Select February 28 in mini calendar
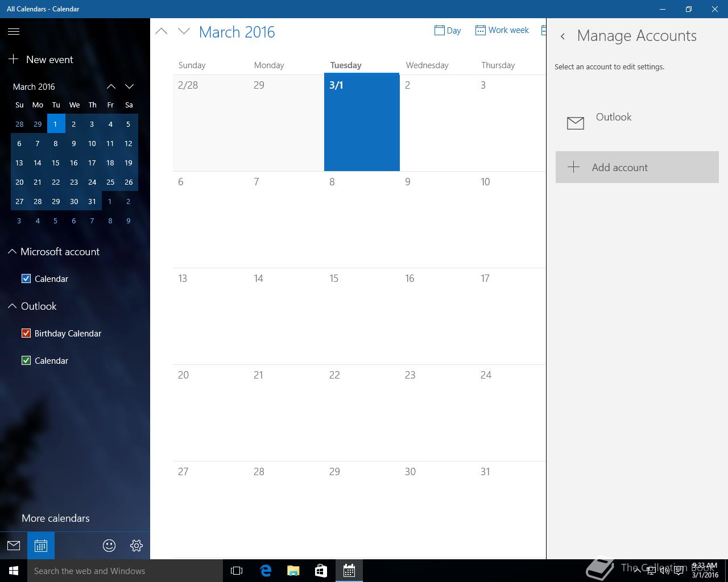728x582 pixels. pyautogui.click(x=19, y=124)
